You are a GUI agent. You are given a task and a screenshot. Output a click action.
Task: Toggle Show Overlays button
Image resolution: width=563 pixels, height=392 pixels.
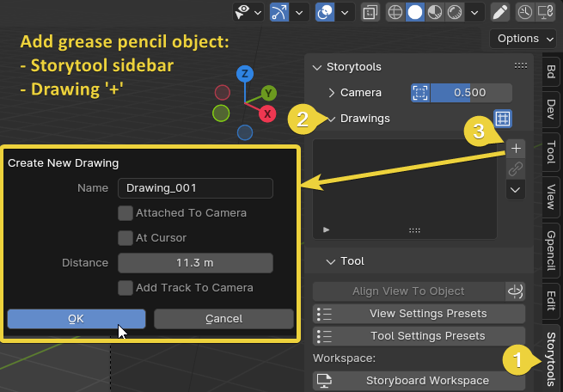tap(325, 13)
